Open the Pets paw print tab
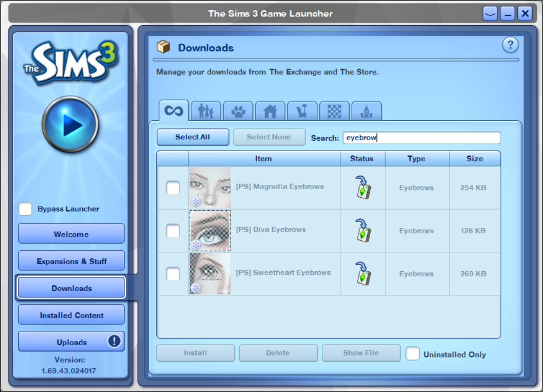The width and height of the screenshot is (543, 392). point(238,110)
